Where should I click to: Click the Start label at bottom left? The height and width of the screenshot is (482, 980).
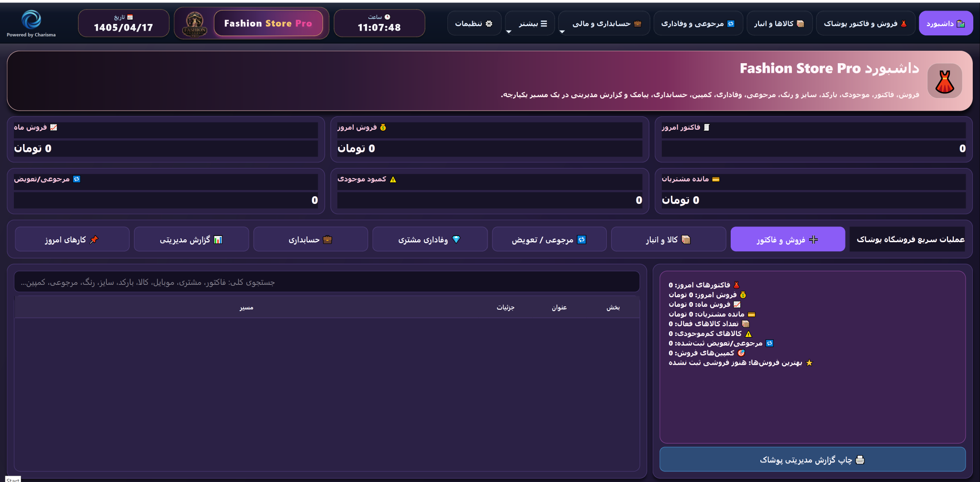13,479
